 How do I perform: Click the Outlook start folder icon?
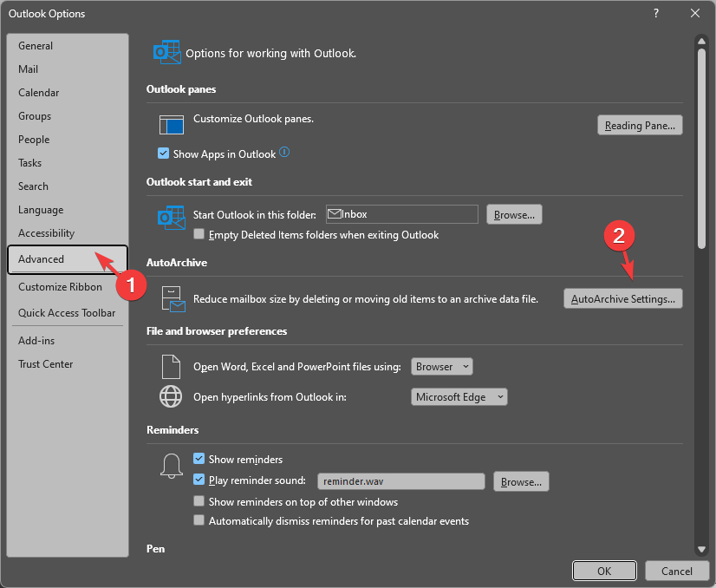tap(171, 217)
